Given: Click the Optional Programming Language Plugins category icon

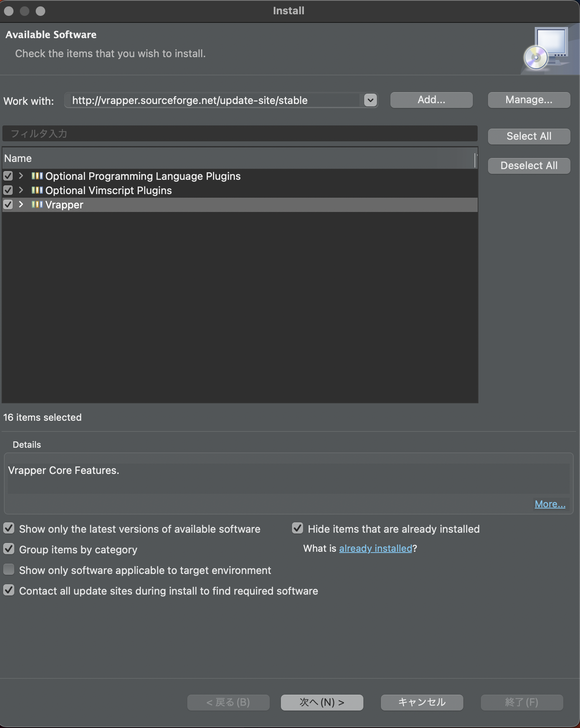Looking at the screenshot, I should (37, 176).
